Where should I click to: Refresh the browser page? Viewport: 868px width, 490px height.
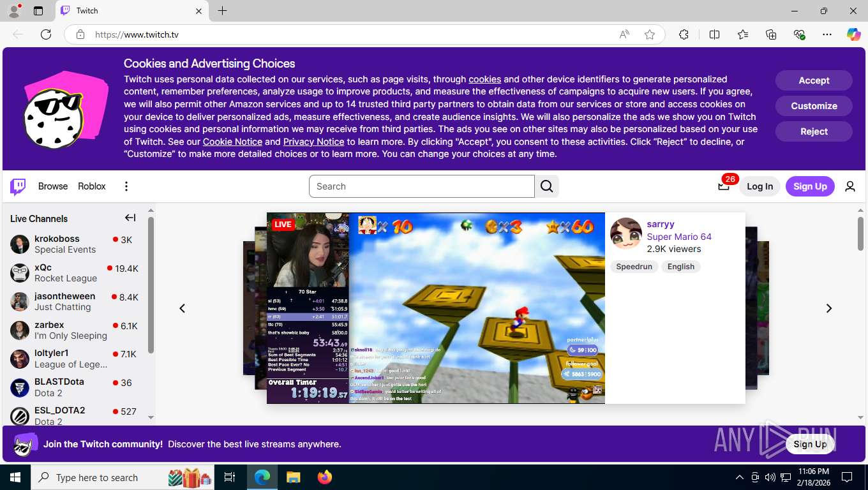click(x=46, y=34)
